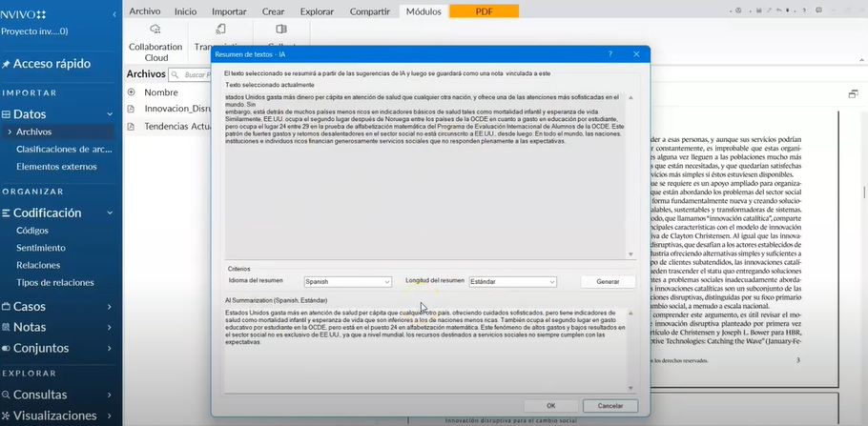This screenshot has height=426, width=868.
Task: Click the NVivo logo in sidebar header
Action: pyautogui.click(x=23, y=14)
